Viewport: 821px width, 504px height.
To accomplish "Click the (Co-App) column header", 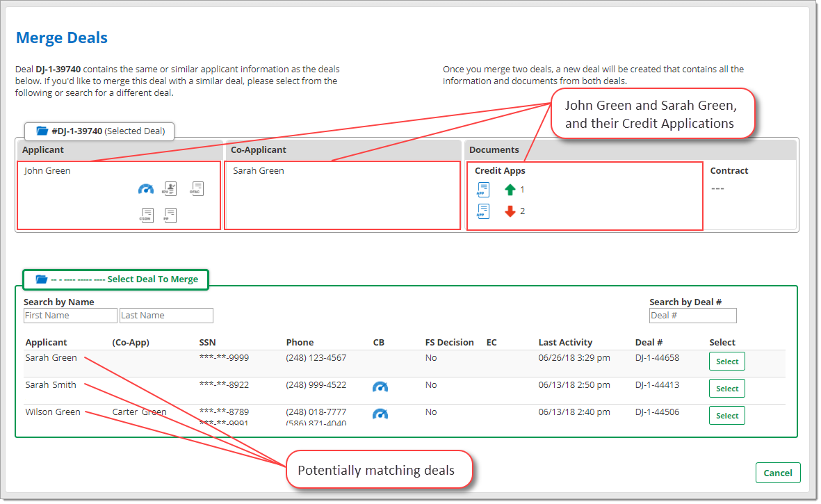I will click(131, 343).
